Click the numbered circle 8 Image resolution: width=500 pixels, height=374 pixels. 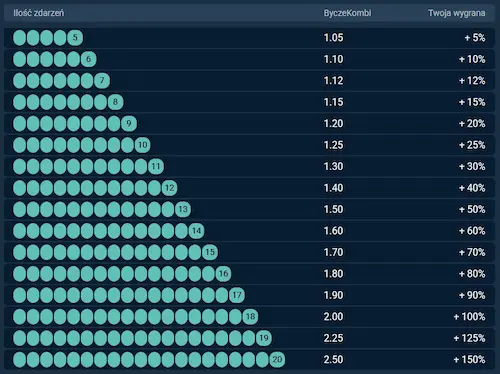tap(116, 102)
